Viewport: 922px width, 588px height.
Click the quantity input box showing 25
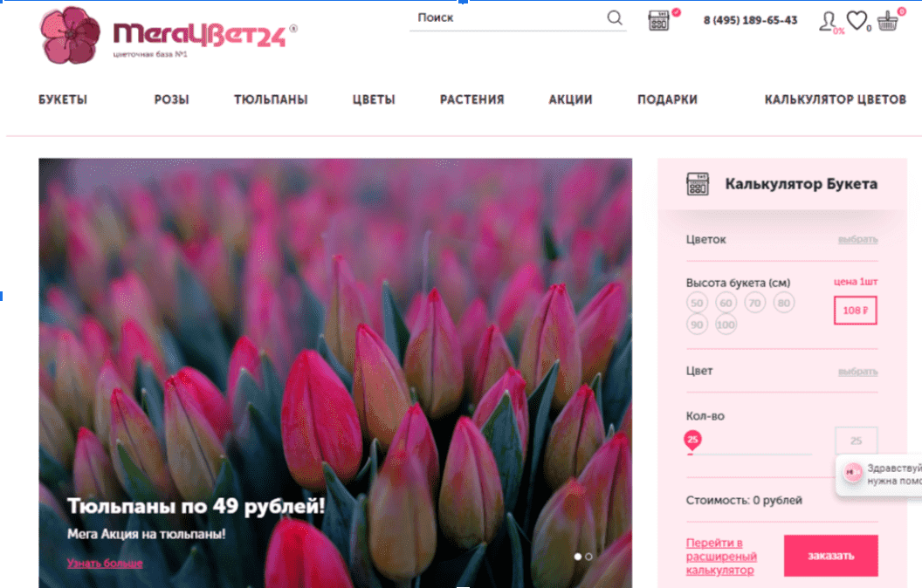pos(857,441)
